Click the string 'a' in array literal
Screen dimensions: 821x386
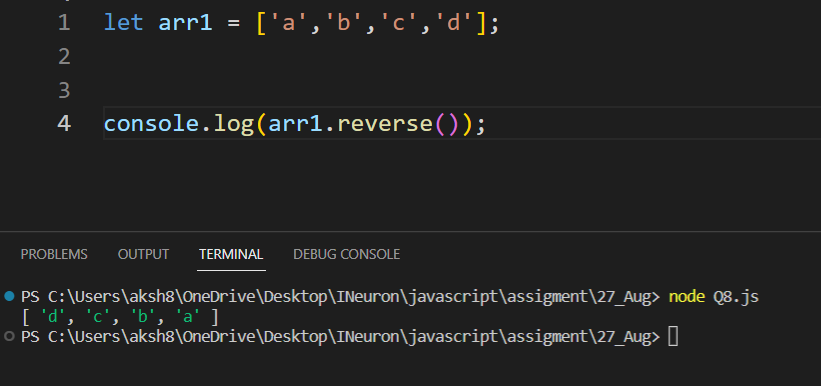289,23
